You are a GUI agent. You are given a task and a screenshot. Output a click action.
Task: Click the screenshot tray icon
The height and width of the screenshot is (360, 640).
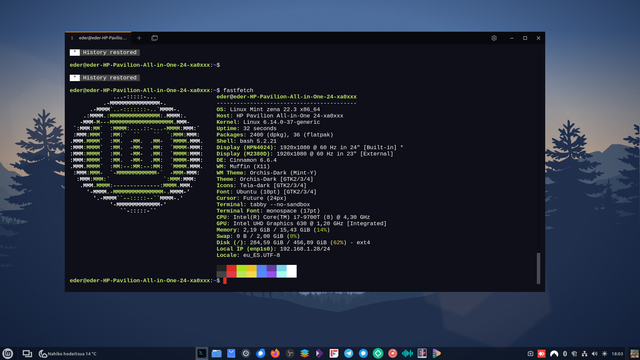coord(530,354)
